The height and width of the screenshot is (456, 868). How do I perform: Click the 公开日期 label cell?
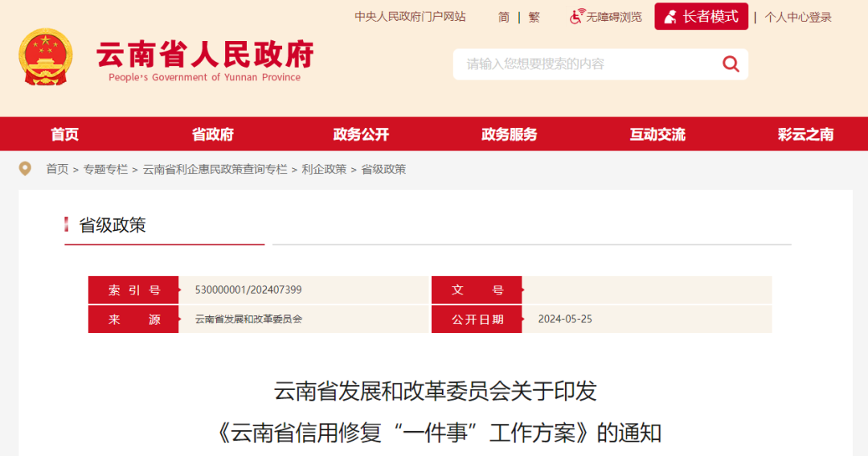pyautogui.click(x=477, y=319)
